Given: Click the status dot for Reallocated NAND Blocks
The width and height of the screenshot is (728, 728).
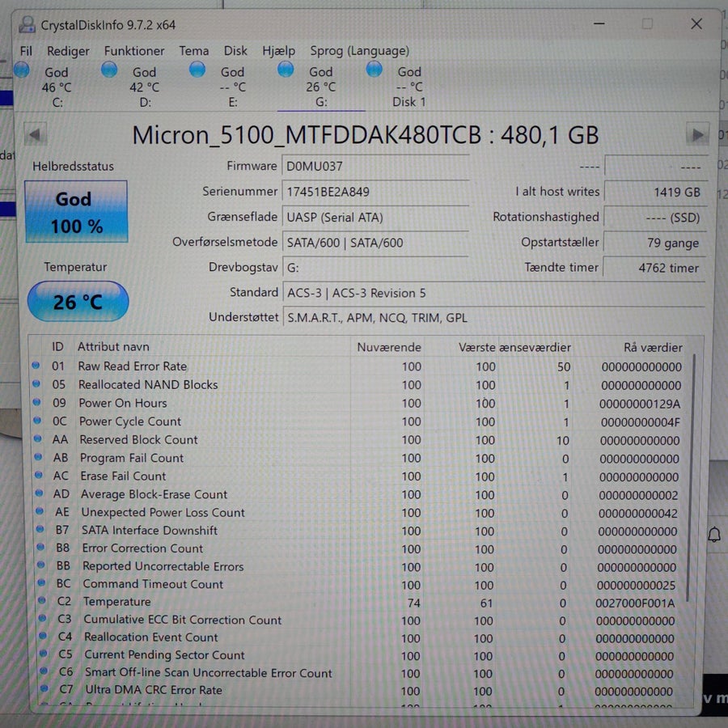Looking at the screenshot, I should (36, 384).
